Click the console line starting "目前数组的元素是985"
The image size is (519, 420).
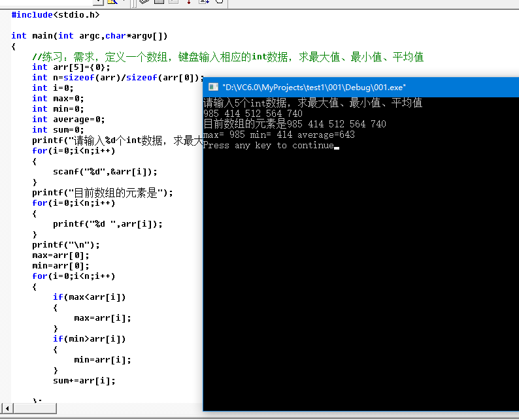295,123
